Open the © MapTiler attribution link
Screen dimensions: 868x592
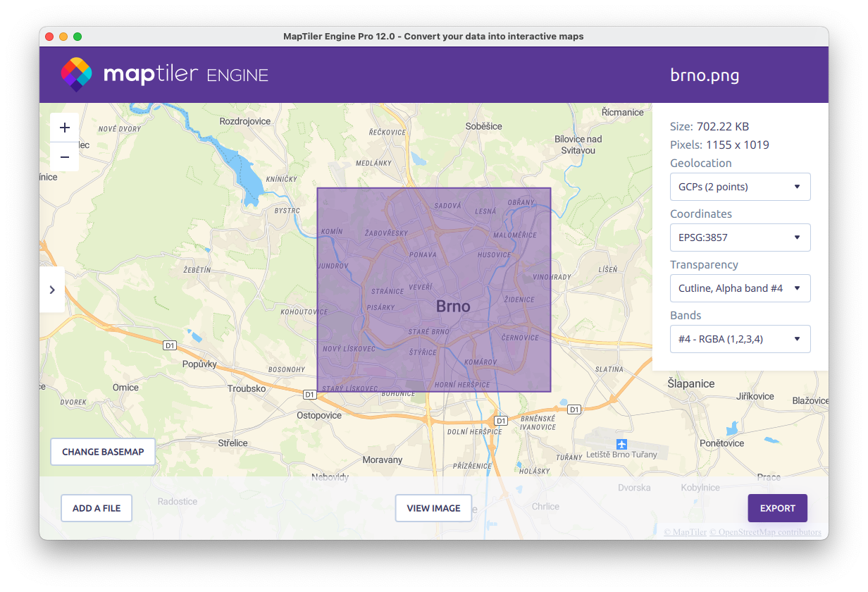[x=685, y=532]
